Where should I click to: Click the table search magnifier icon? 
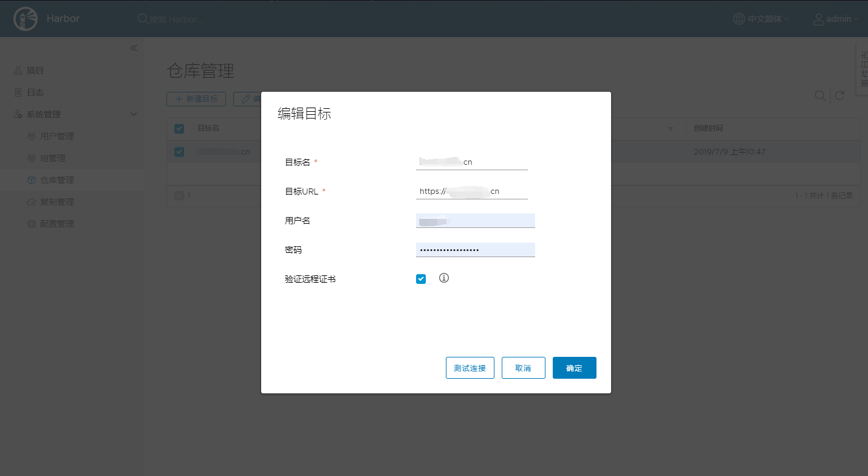click(x=820, y=95)
